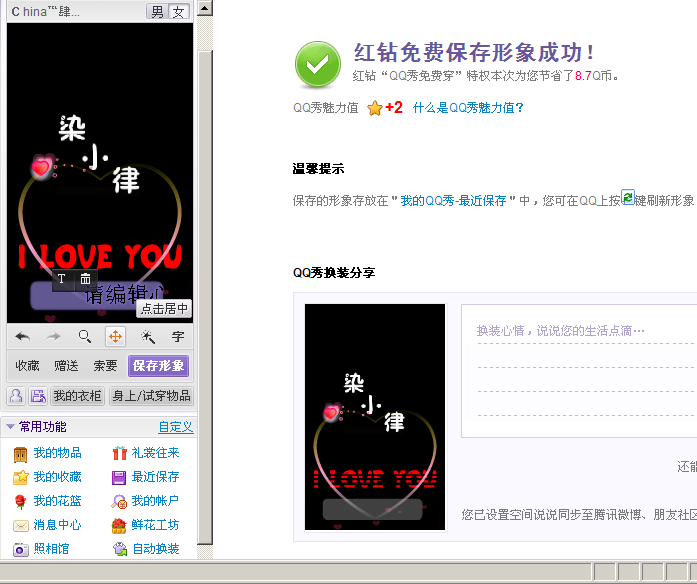
Task: Click the save-layout icon beside avatar icon
Action: [38, 396]
